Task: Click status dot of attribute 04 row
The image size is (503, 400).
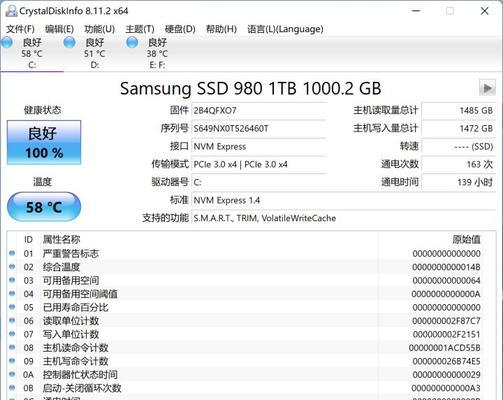Action: point(12,294)
